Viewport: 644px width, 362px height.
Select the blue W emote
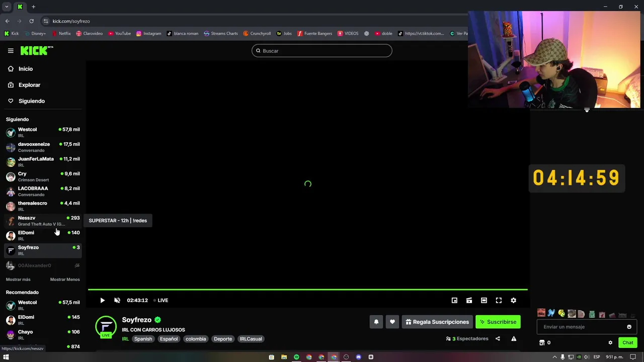pos(551,313)
